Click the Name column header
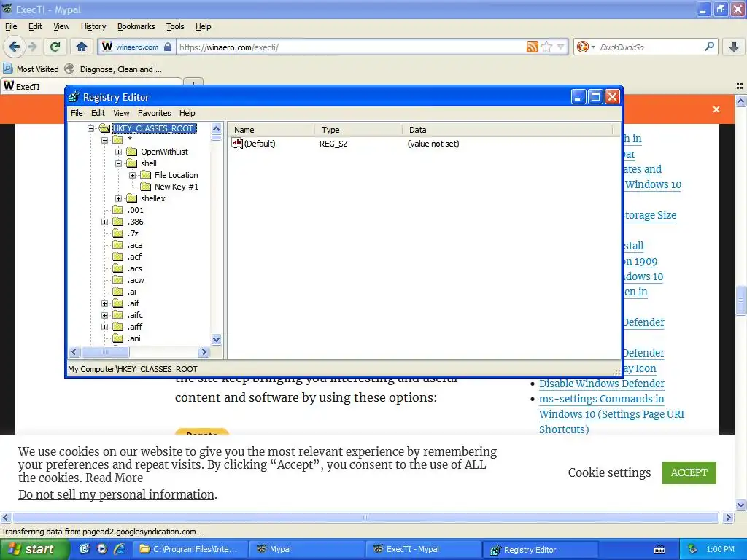This screenshot has height=560, width=747. coord(271,130)
